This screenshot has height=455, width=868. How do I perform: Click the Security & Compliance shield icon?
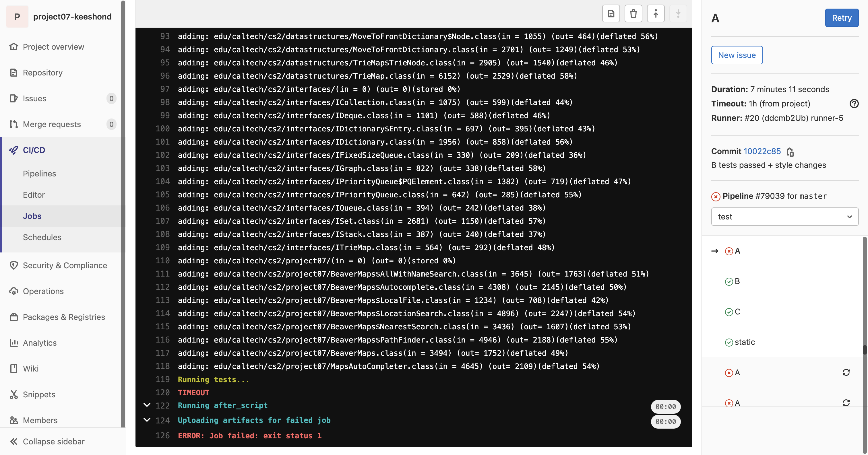[x=14, y=265]
